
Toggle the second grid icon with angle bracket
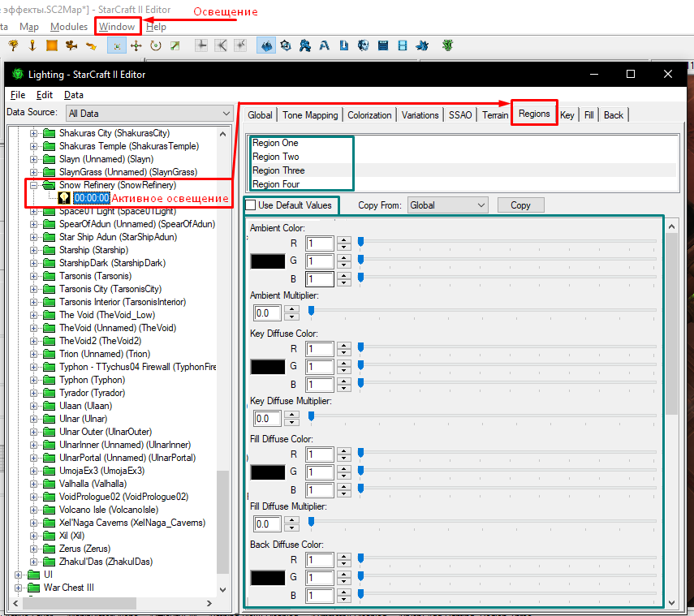click(221, 45)
